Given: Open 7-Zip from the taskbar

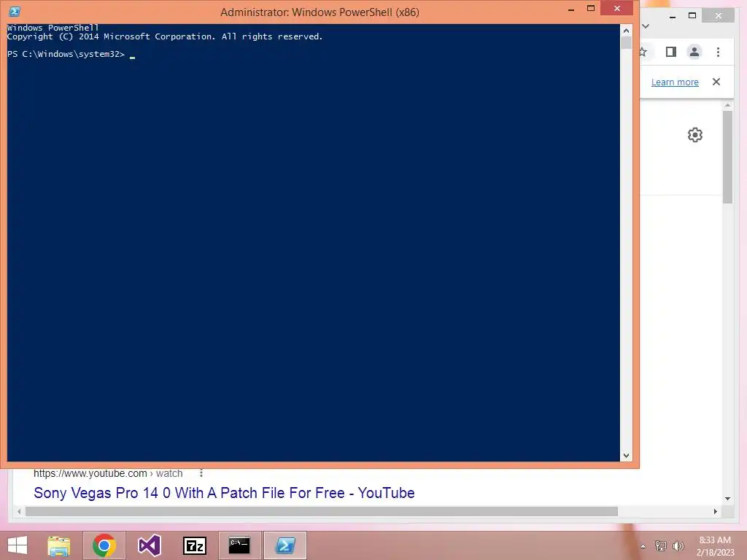Looking at the screenshot, I should 195,545.
